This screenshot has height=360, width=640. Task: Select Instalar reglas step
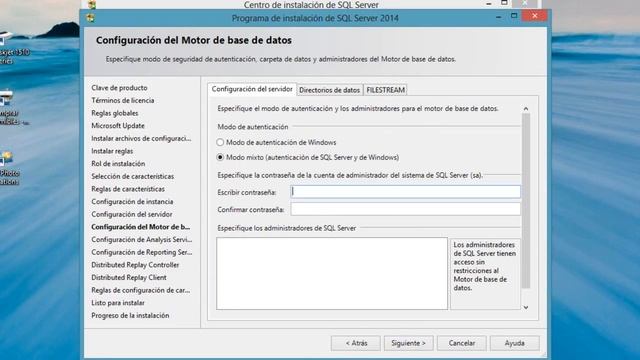(x=112, y=151)
